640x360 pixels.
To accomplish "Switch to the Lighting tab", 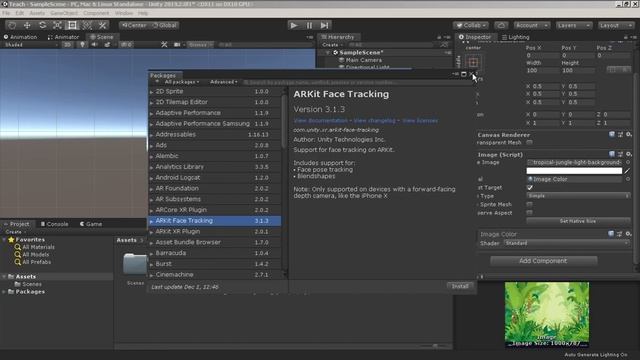I will [x=516, y=37].
